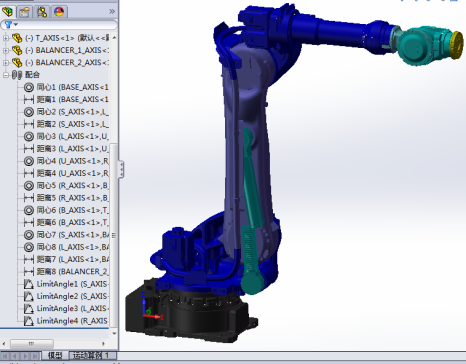Open the FeatureManager design tree tab
Screen dimensions: 466x364
8,12
